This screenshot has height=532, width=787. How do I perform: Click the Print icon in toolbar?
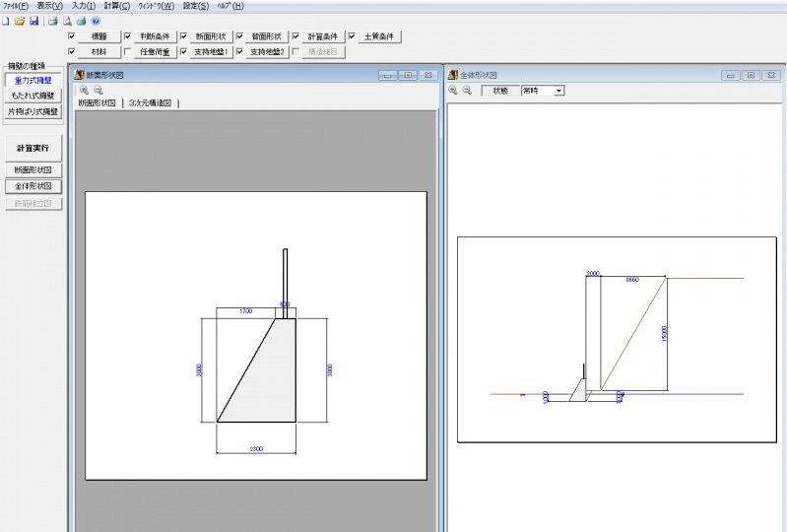52,21
